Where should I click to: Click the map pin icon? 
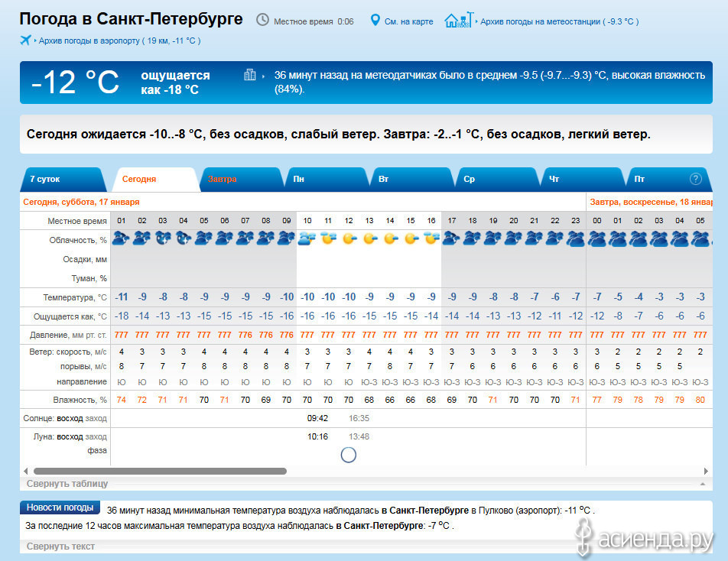coord(375,20)
